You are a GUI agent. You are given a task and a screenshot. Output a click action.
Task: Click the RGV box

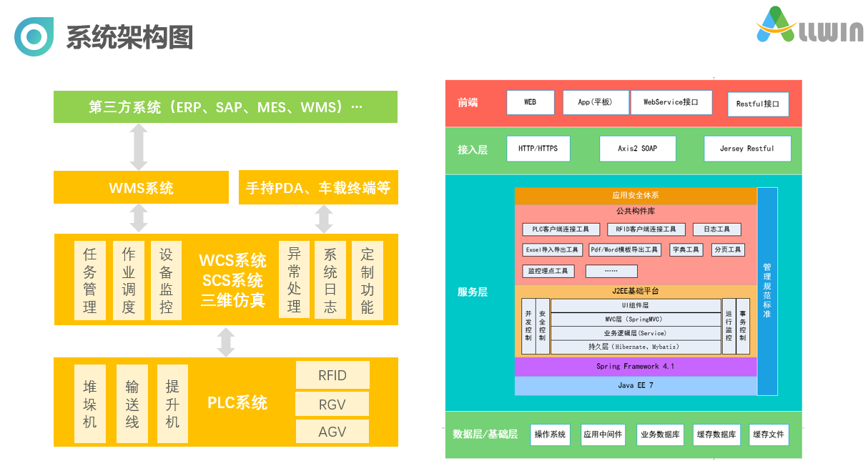332,405
